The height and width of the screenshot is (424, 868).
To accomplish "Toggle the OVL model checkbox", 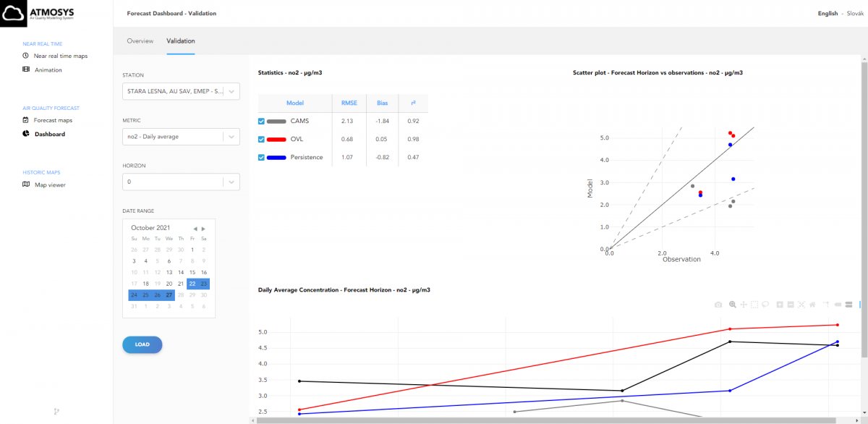I will (262, 139).
